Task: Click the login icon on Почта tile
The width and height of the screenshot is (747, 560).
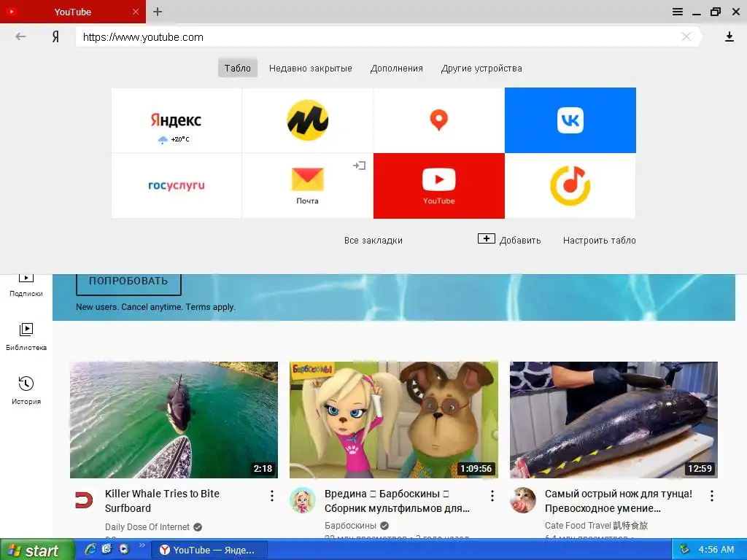Action: pos(359,166)
